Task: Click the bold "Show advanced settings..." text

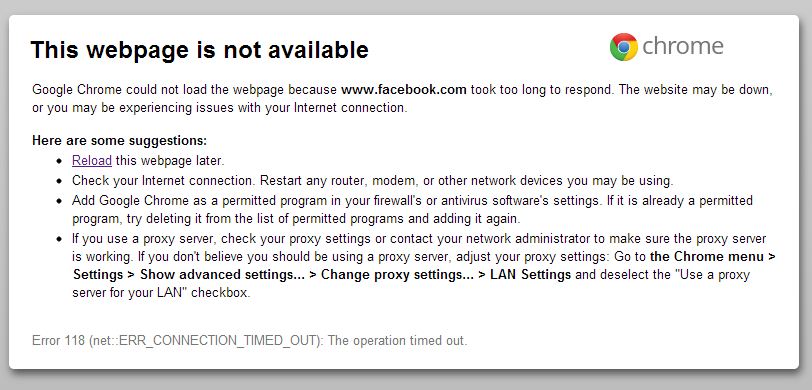Action: point(223,275)
